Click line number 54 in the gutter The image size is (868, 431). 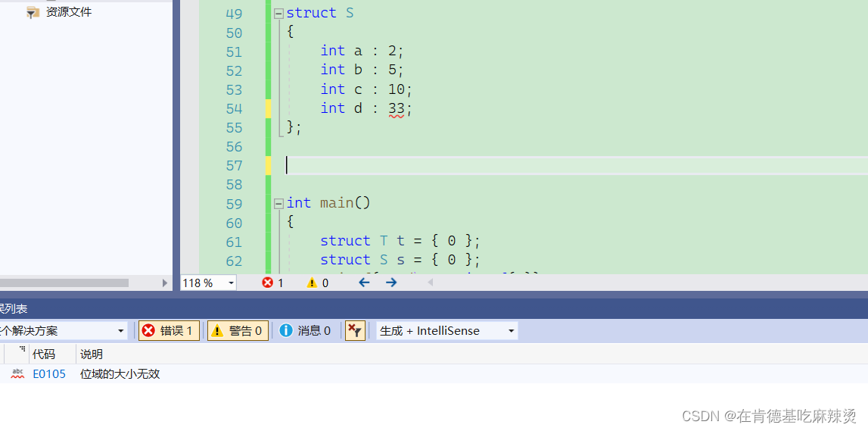click(234, 108)
